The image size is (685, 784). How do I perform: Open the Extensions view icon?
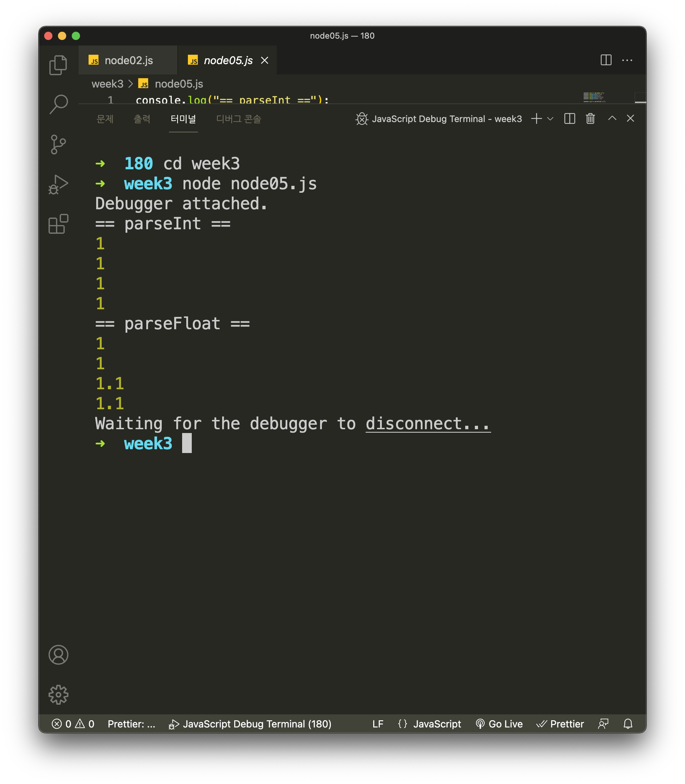(58, 224)
